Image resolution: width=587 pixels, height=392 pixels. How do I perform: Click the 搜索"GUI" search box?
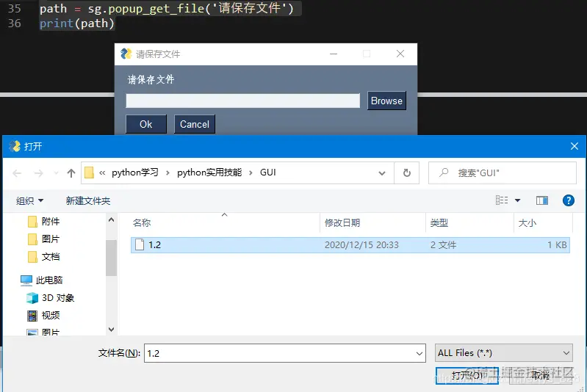coord(502,173)
